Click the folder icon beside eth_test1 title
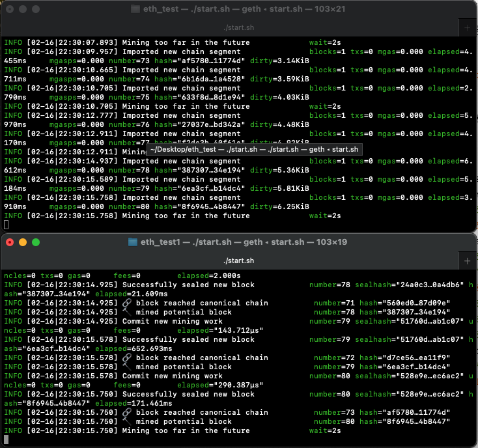478x448 pixels. point(133,242)
